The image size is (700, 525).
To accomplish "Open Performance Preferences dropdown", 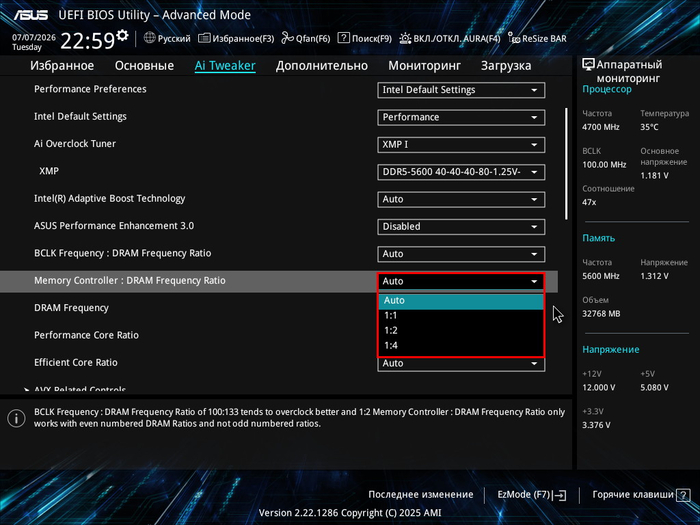I will [461, 90].
